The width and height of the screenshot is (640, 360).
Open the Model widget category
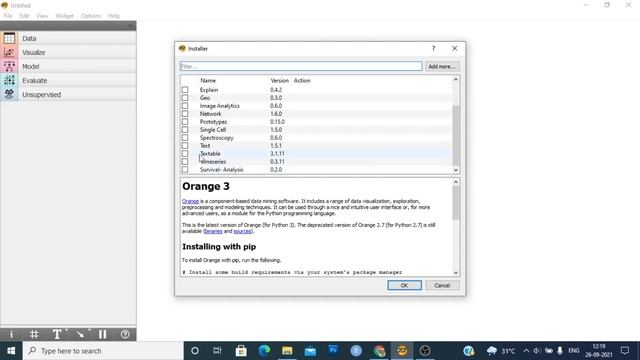click(x=68, y=66)
